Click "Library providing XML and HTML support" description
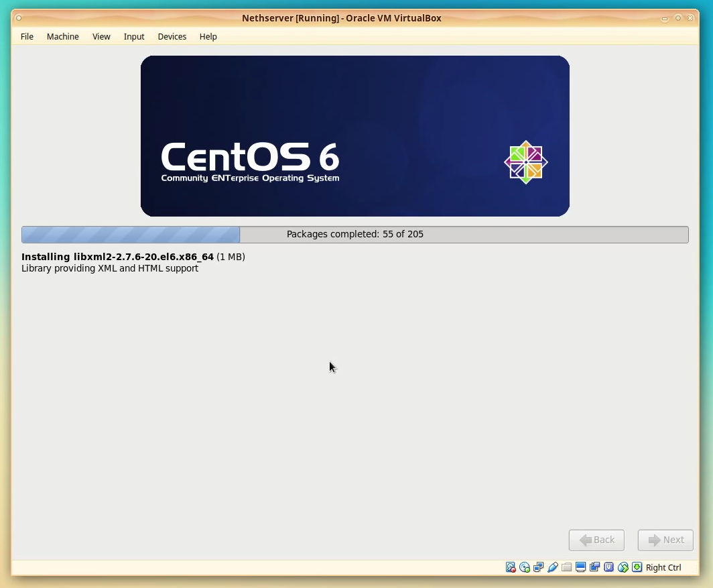This screenshot has width=713, height=588. 110,268
